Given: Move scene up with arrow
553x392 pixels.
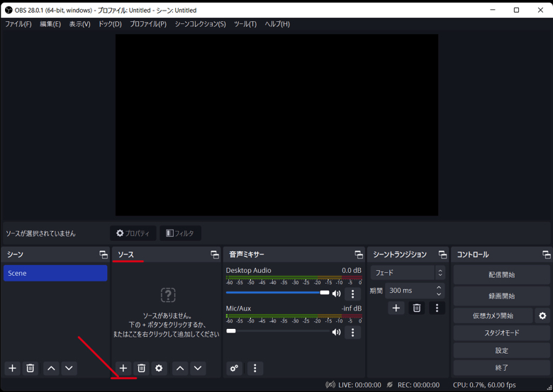Looking at the screenshot, I should click(51, 368).
